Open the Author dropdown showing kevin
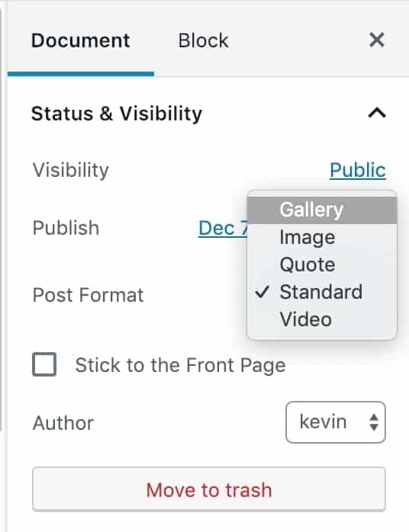Viewport: 409px width, 532px height. pyautogui.click(x=336, y=422)
